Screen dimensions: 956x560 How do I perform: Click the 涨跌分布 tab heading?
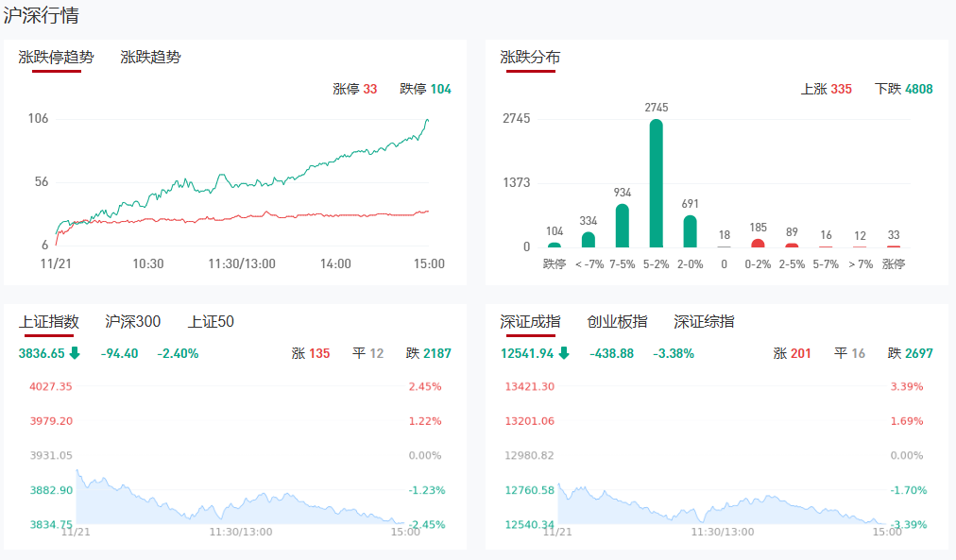click(530, 57)
